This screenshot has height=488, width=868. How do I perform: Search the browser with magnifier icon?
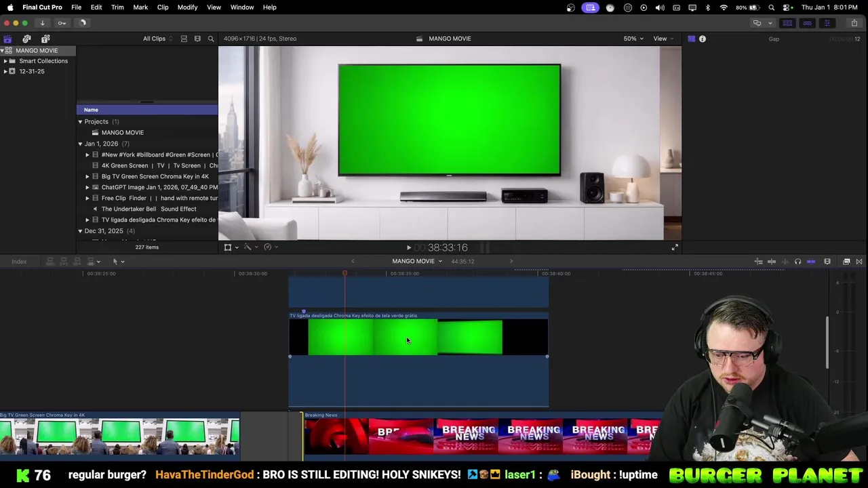(x=211, y=39)
